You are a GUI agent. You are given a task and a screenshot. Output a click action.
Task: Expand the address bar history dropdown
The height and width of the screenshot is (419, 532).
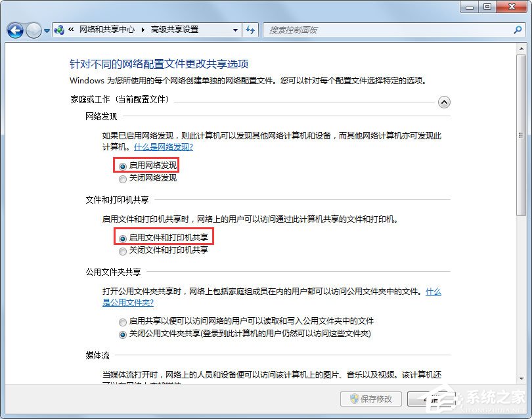point(235,30)
